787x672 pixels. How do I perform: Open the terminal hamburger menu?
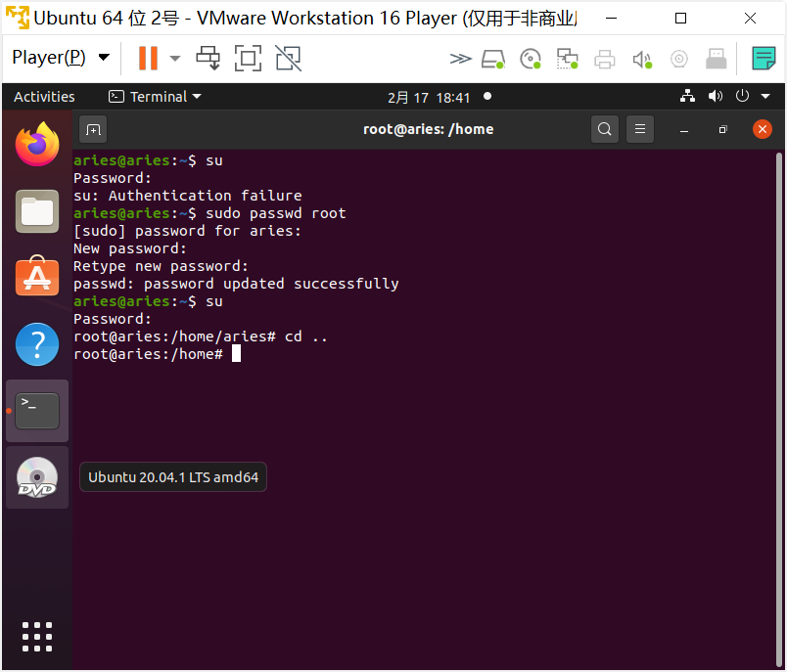pos(640,129)
